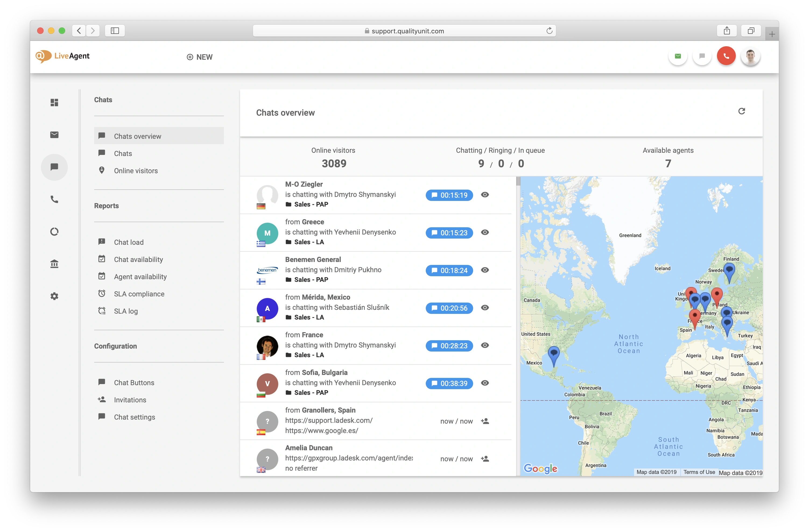
Task: Open the SLA compliance report
Action: click(x=159, y=294)
